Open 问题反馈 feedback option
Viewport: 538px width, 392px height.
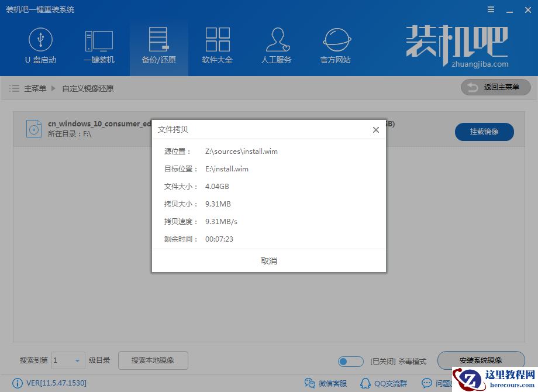click(x=436, y=383)
